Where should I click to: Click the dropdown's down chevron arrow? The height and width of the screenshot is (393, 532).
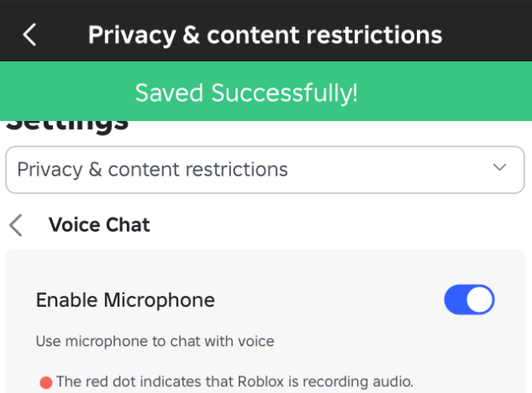(500, 168)
